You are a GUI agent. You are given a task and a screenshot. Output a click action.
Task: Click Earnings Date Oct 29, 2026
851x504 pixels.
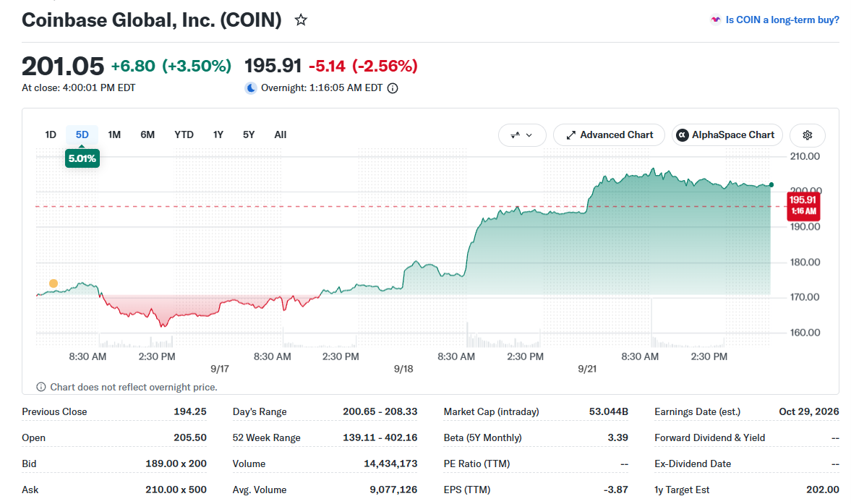[x=809, y=411]
